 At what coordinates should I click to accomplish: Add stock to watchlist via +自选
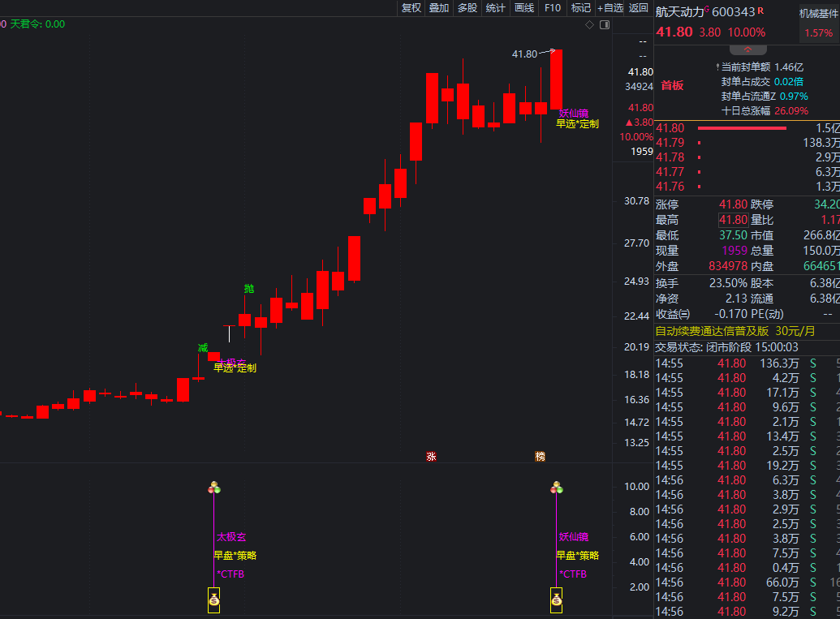click(610, 8)
